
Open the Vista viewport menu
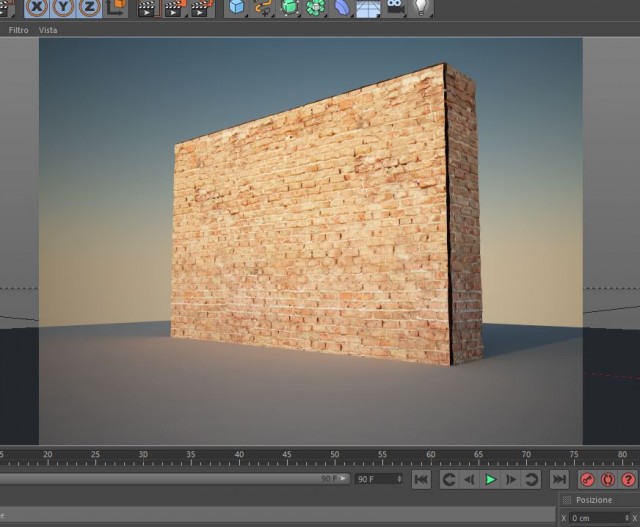(x=48, y=30)
